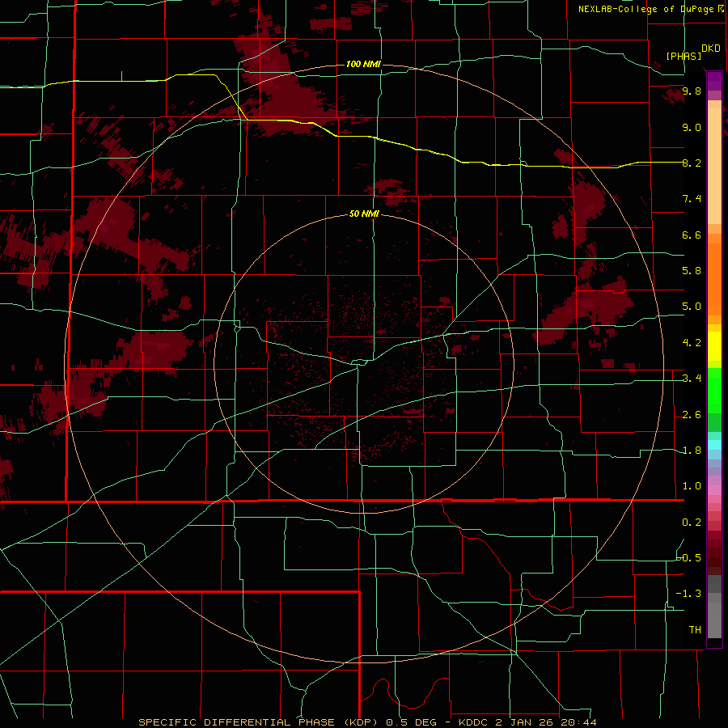Click the TH threshold label
Image resolution: width=728 pixels, height=728 pixels.
click(x=695, y=630)
